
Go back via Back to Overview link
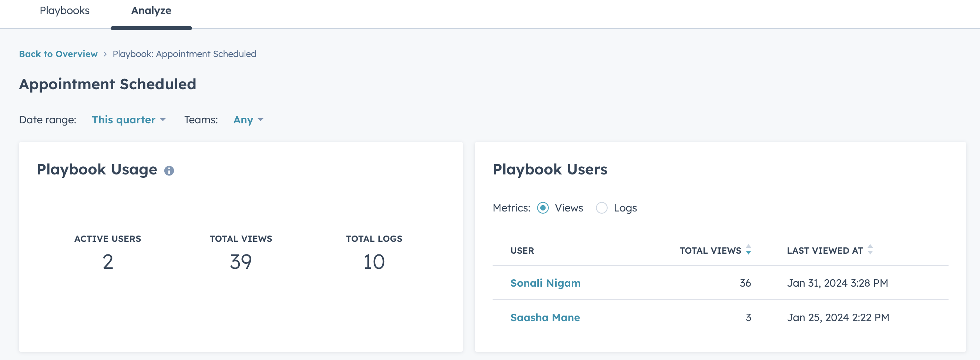(58, 54)
